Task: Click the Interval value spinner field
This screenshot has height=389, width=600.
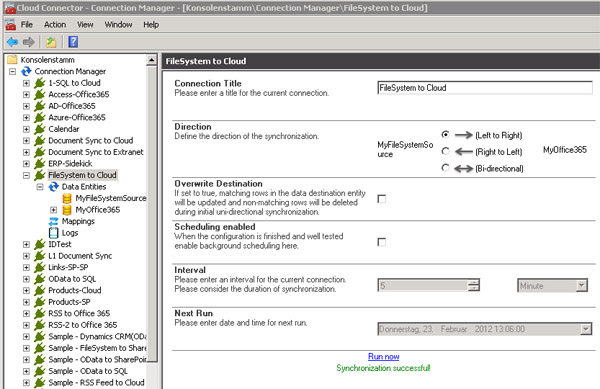Action: 422,285
